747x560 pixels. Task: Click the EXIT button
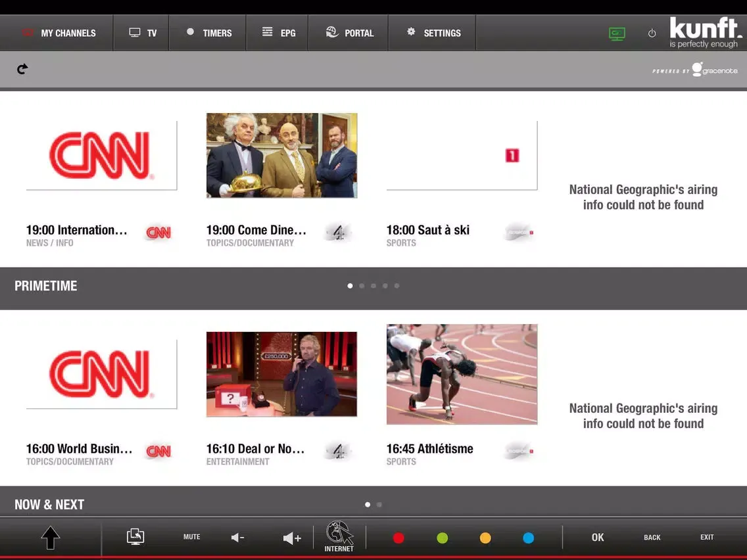707,537
